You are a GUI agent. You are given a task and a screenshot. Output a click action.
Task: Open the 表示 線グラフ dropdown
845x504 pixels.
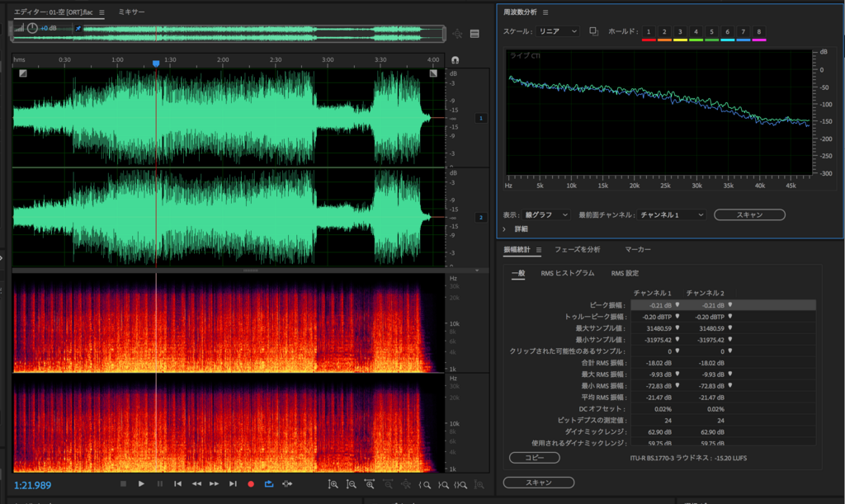[x=546, y=214]
